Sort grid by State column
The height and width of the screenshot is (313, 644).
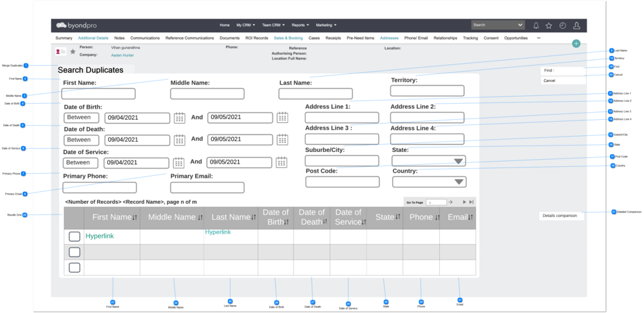(x=397, y=216)
